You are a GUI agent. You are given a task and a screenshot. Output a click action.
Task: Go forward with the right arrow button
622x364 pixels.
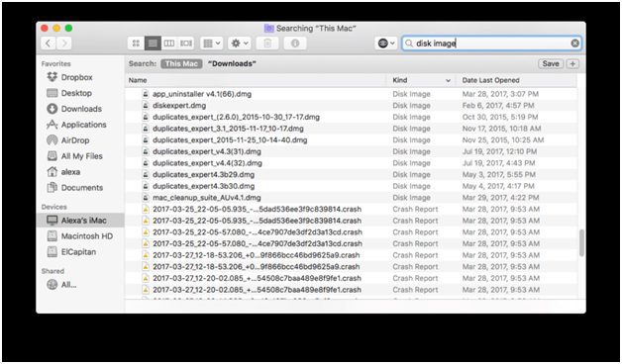[64, 44]
